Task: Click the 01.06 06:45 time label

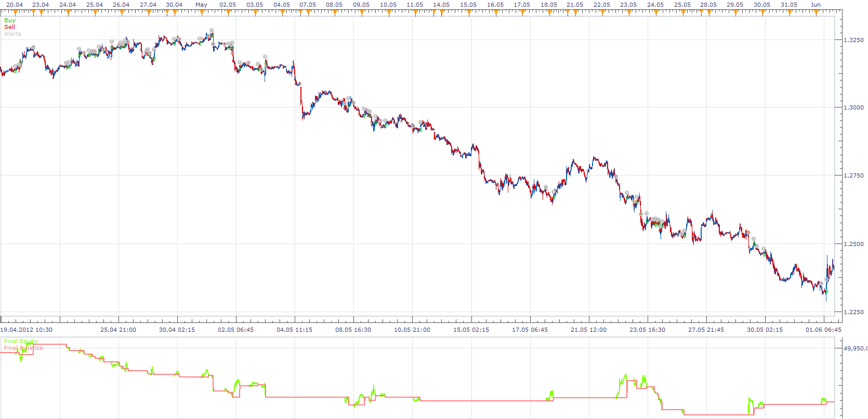Action: coord(823,330)
